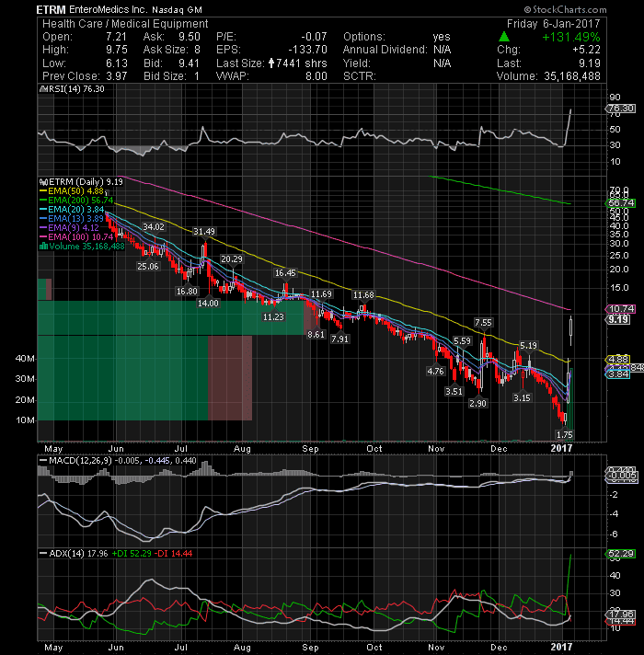Select the pink EMA(100) legend line swatch
The height and width of the screenshot is (655, 644).
(43, 237)
